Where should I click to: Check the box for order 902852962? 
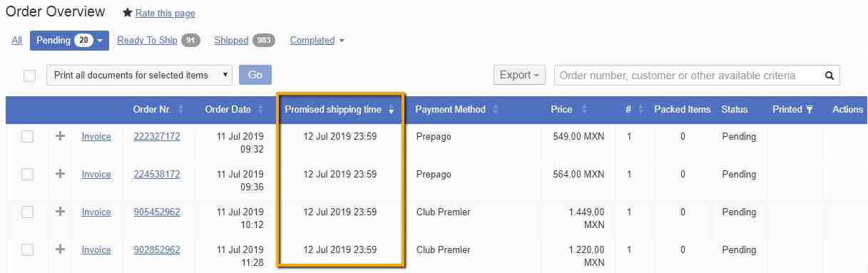click(27, 249)
